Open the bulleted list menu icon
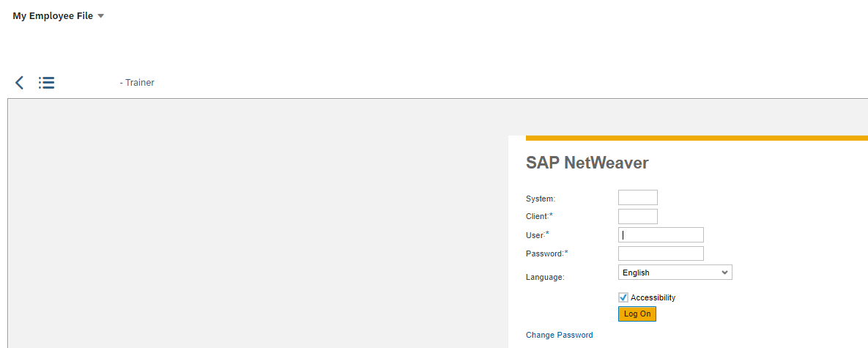868x348 pixels. 46,83
